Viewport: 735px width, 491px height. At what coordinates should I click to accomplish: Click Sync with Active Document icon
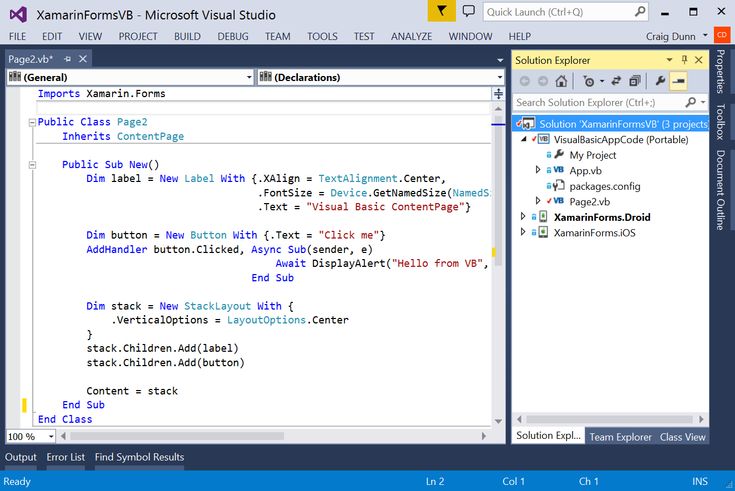[616, 82]
